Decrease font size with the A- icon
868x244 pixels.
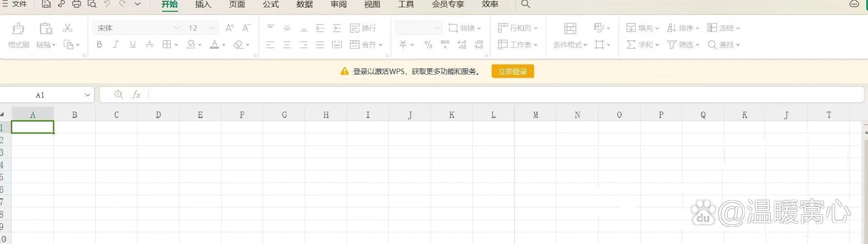(x=246, y=28)
